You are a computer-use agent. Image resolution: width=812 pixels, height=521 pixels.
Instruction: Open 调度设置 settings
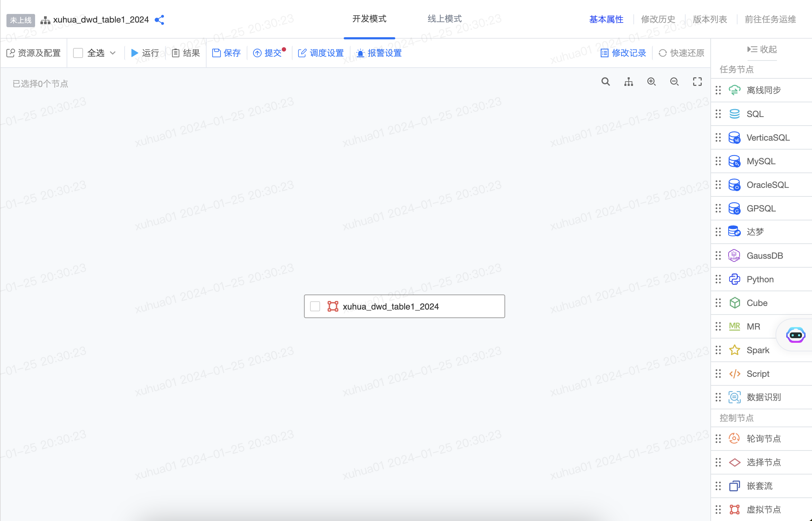click(x=320, y=53)
